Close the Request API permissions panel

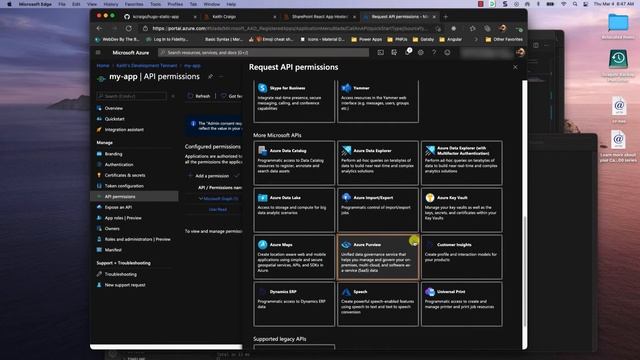(515, 67)
